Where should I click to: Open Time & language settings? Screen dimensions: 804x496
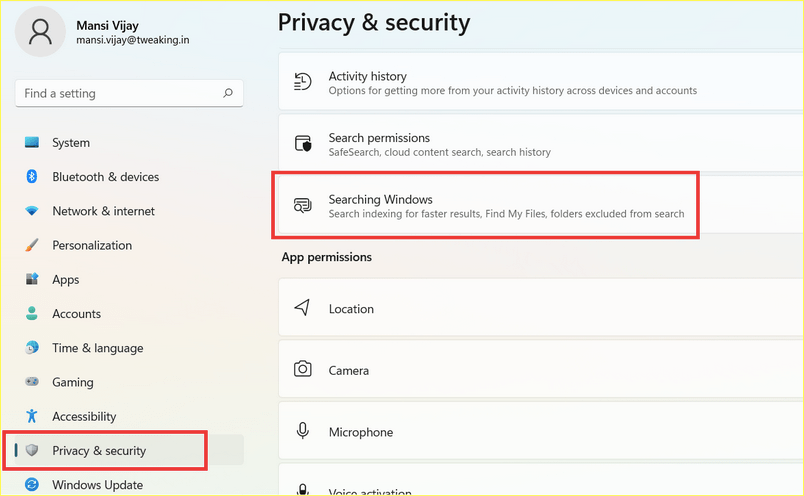pyautogui.click(x=129, y=348)
